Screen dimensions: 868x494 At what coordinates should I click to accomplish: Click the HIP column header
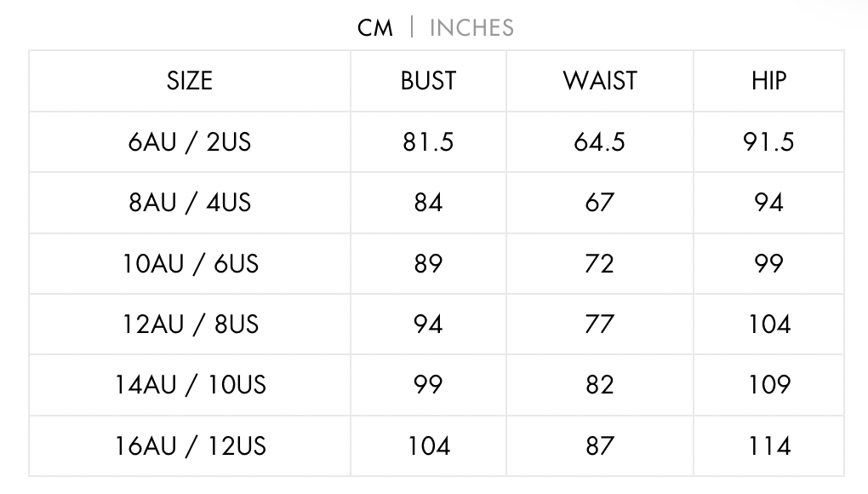pyautogui.click(x=768, y=81)
